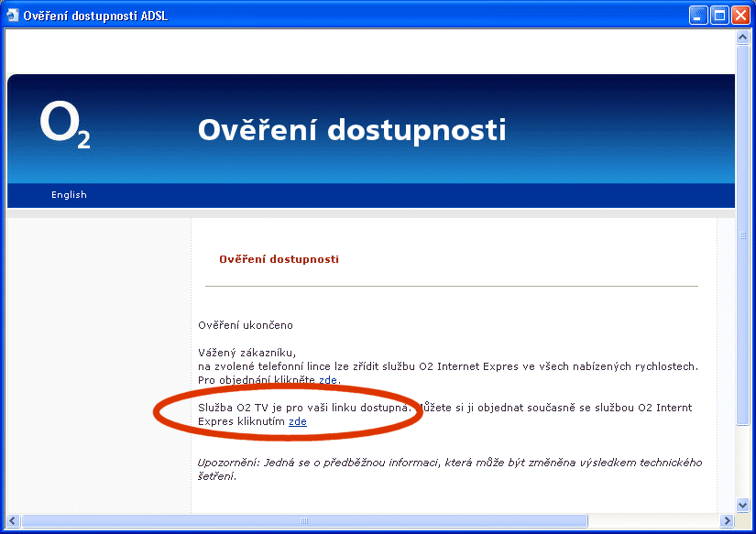Close the Ověření dostupnosti ADSL window
756x534 pixels.
pyautogui.click(x=740, y=15)
